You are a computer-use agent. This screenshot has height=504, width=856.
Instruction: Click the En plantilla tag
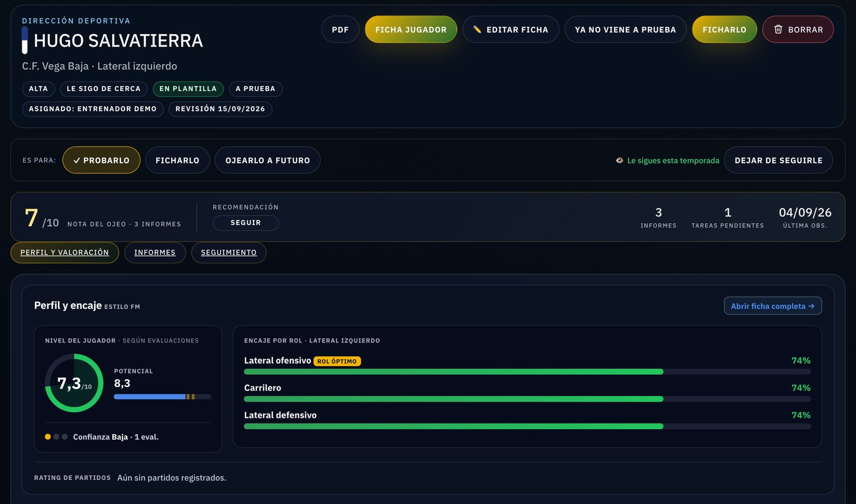[x=188, y=89]
